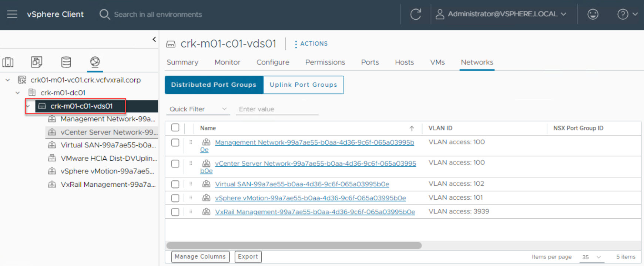Select the Networking inventory icon
Viewport: 644px width, 266px height.
point(95,61)
